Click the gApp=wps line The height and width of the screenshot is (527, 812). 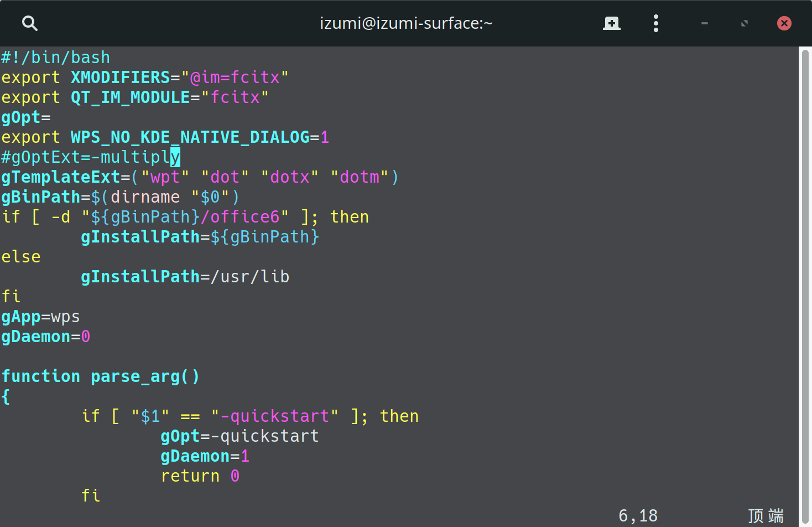40,317
